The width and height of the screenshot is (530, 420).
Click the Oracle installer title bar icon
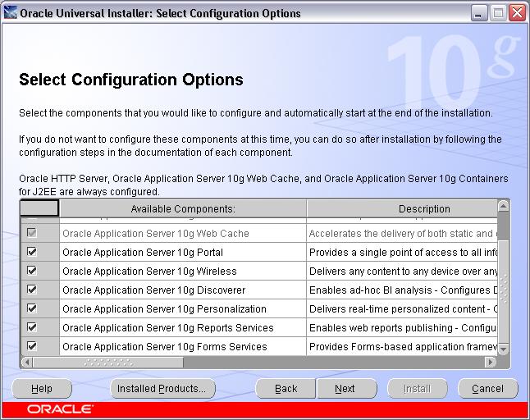[x=10, y=13]
